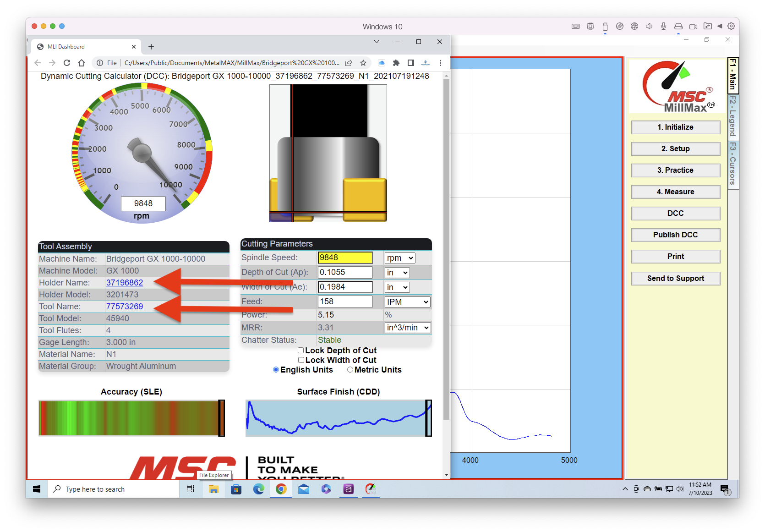
Task: Enable Lock Width of Cut
Action: pos(301,360)
